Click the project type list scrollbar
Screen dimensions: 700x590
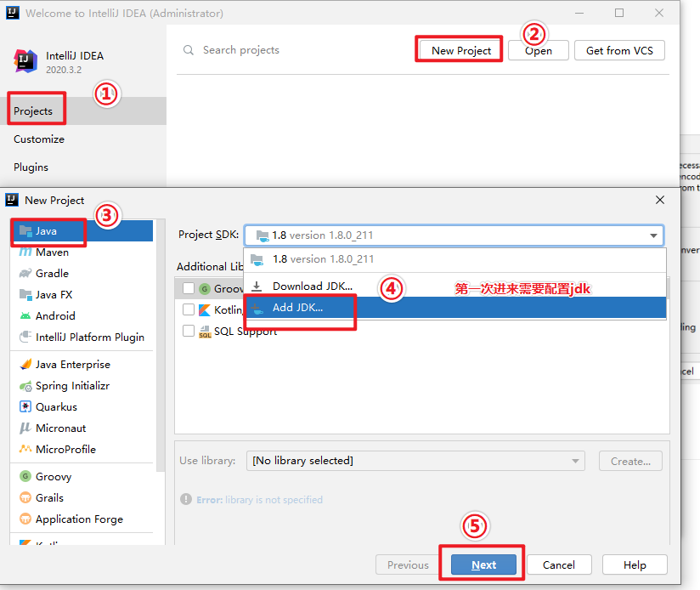point(161,345)
